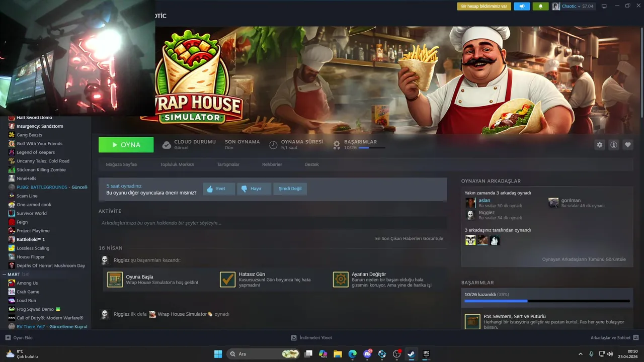This screenshot has height=362, width=644.
Task: Click the Cloud Durumu cloud icon
Action: 167,145
